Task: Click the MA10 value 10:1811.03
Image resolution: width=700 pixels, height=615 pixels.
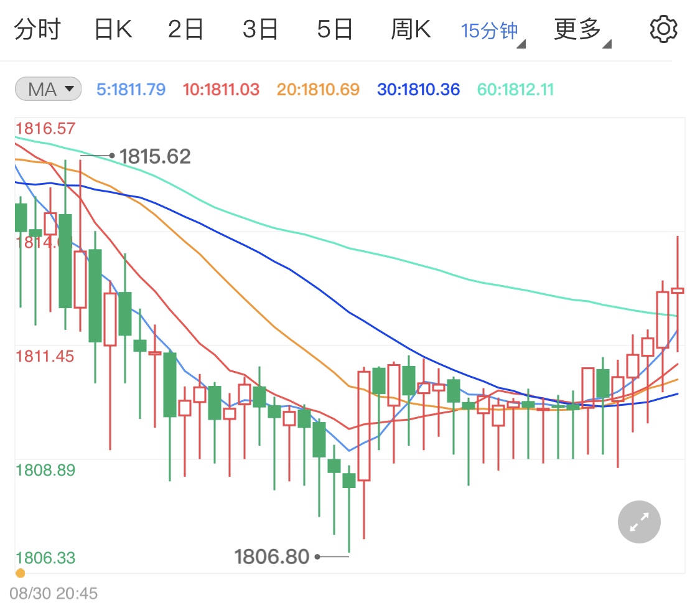Action: click(x=221, y=90)
